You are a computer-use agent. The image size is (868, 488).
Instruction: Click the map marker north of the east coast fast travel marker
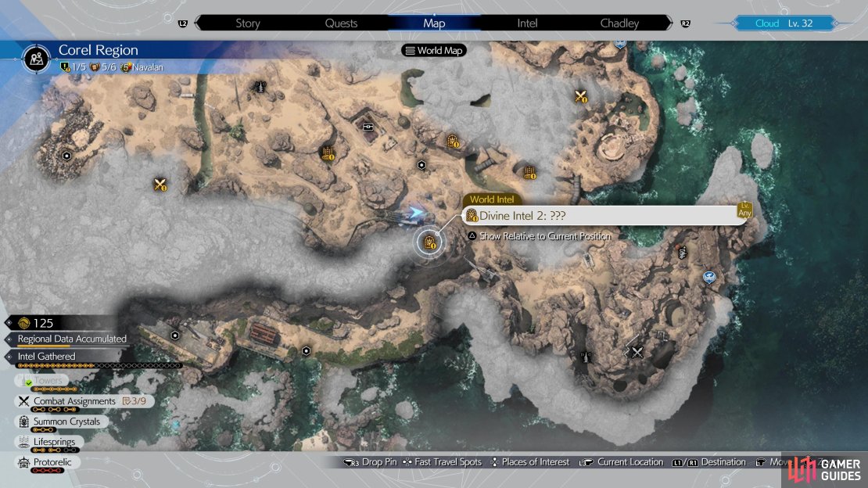(x=683, y=253)
